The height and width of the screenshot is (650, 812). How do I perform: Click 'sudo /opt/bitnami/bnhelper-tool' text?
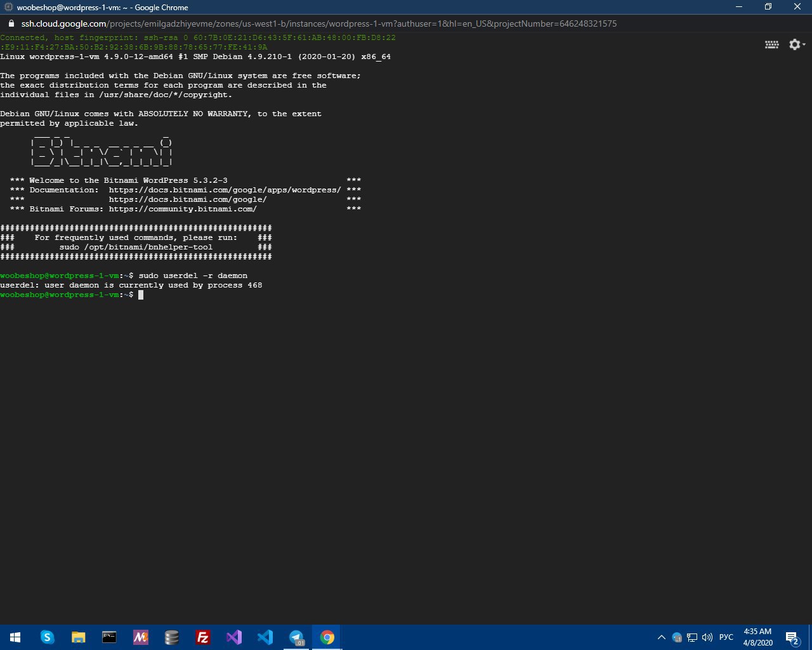click(x=136, y=247)
